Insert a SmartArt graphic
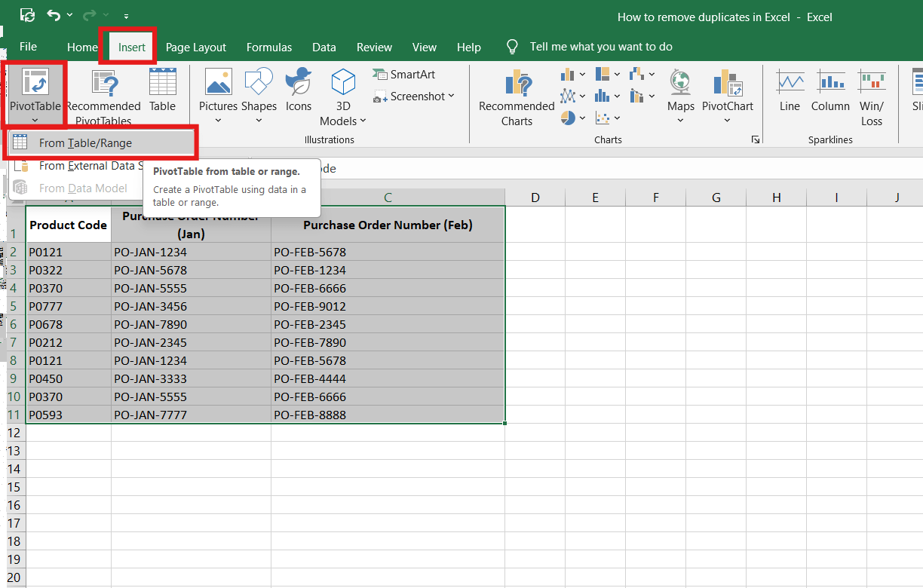923x588 pixels. click(405, 75)
